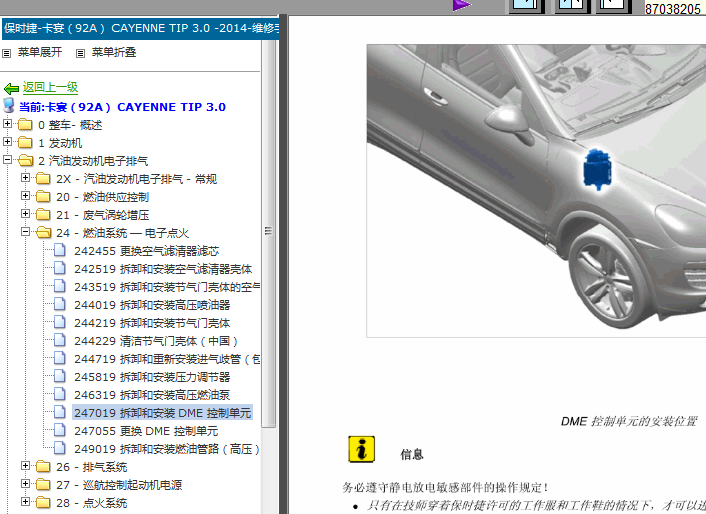Collapse the 24 - 燃油系统 — 电子点火 node

(x=25, y=231)
